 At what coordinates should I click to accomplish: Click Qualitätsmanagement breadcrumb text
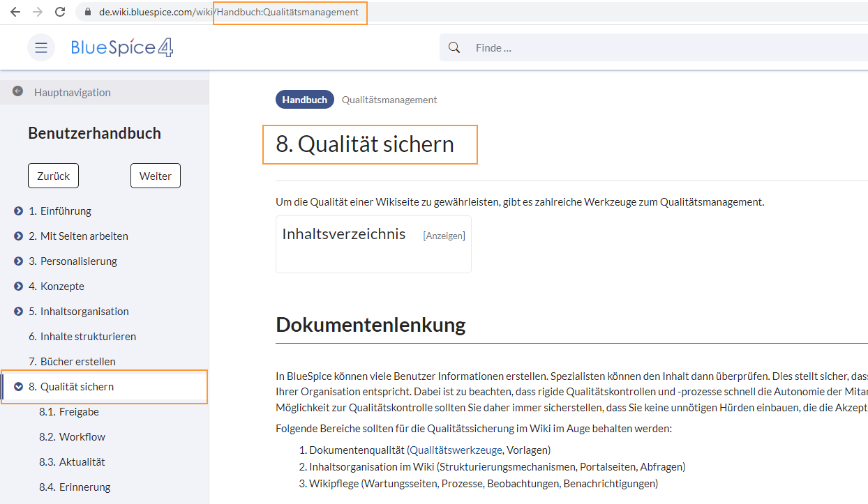pos(389,100)
